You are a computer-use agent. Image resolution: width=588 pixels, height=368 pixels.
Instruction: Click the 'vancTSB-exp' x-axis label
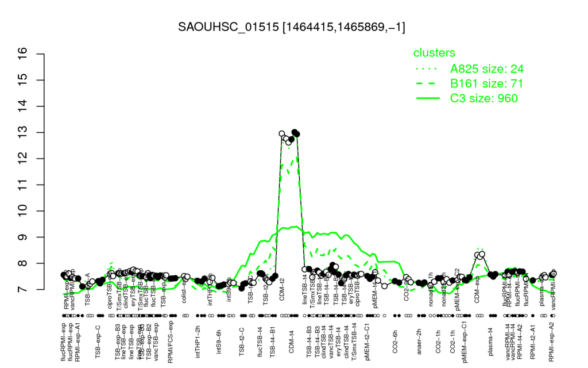(157, 342)
